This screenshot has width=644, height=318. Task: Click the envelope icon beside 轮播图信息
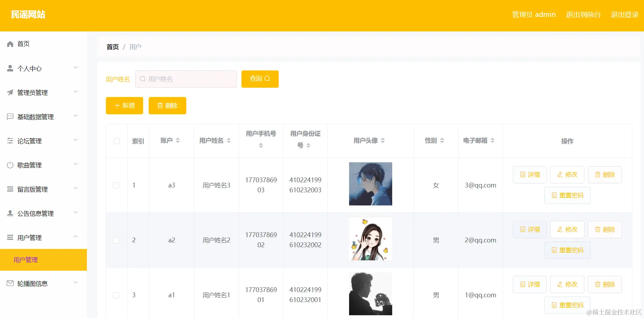[10, 283]
